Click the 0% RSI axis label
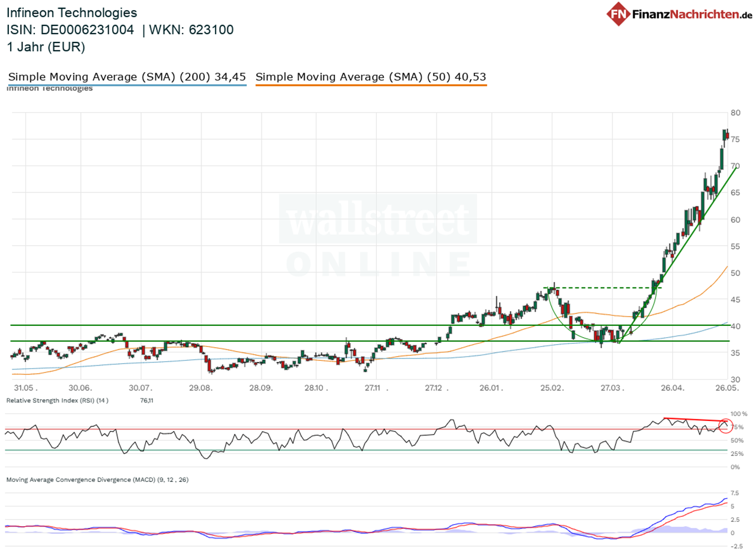Screen dimensions: 756x555 pos(736,467)
